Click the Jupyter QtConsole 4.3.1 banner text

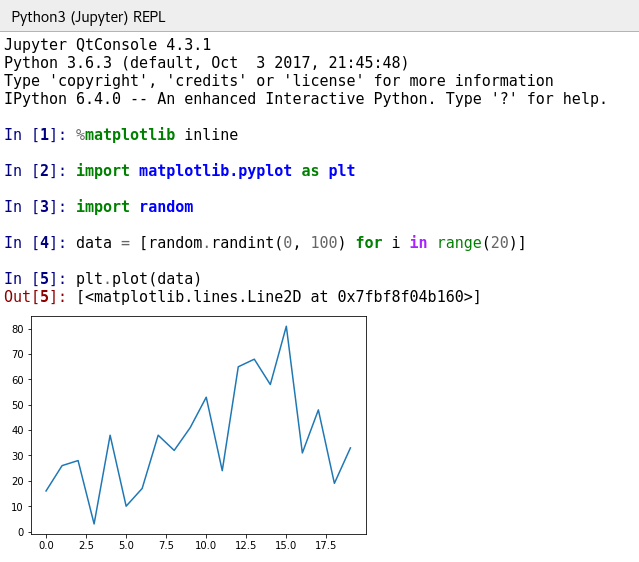[x=108, y=44]
